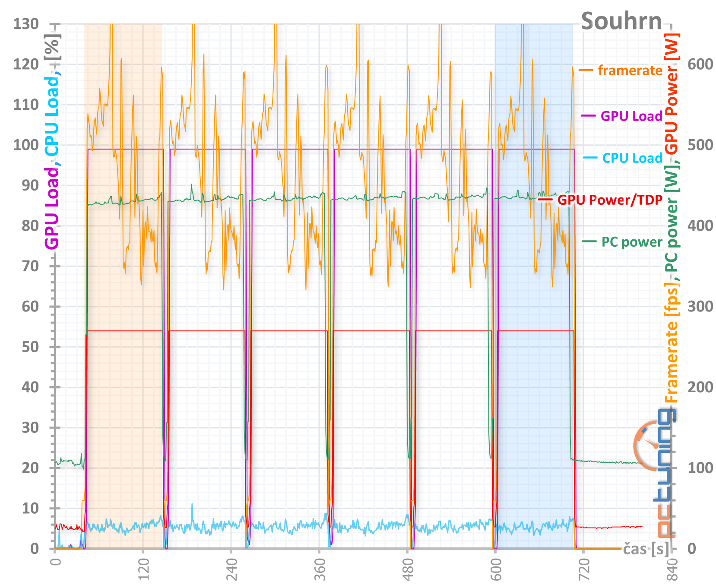Click the left axis value '20'
The height and width of the screenshot is (588, 716).
click(x=30, y=468)
